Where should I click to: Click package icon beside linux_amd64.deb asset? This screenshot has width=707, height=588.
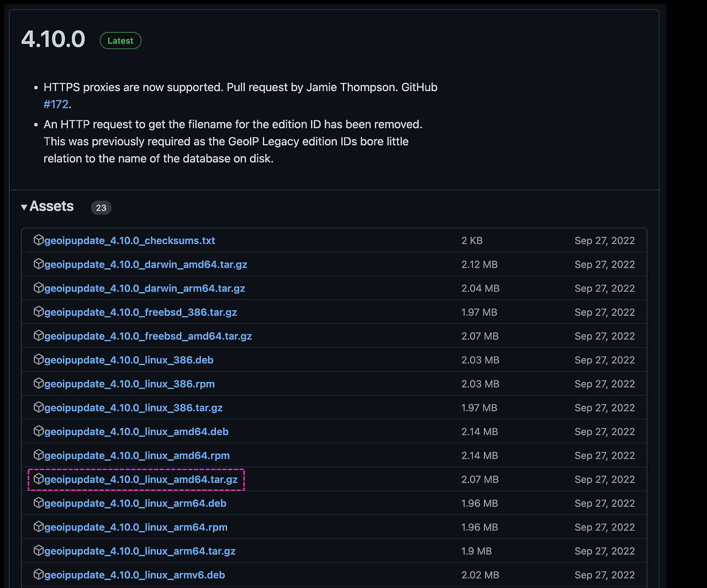tap(39, 431)
